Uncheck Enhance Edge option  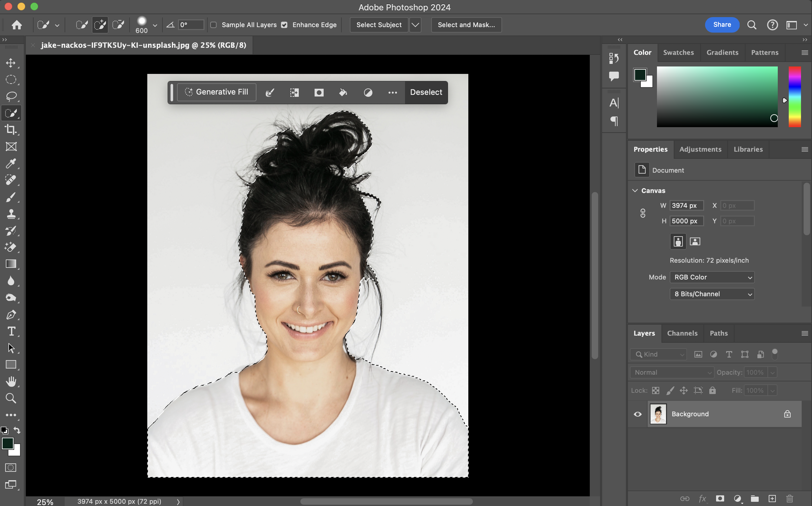284,25
